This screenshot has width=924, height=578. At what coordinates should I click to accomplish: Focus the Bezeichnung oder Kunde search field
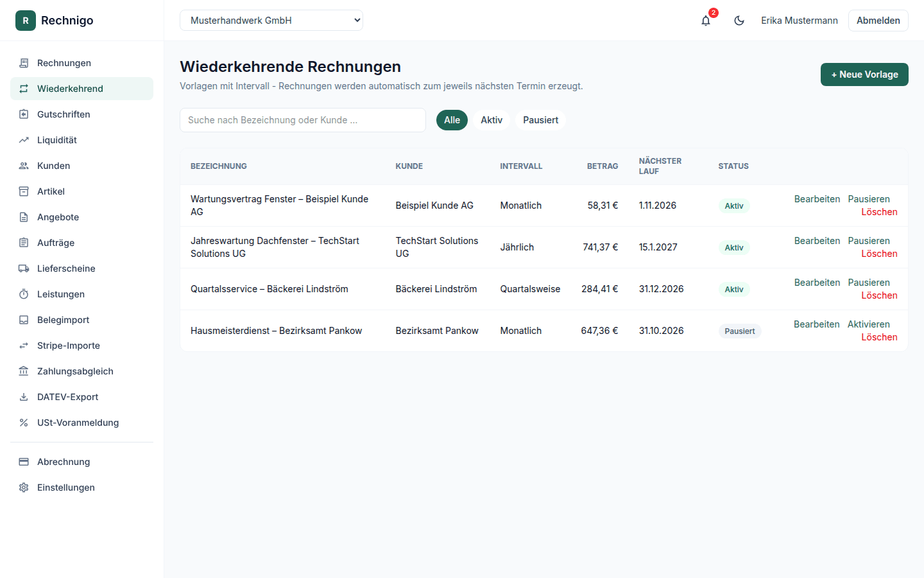point(303,120)
